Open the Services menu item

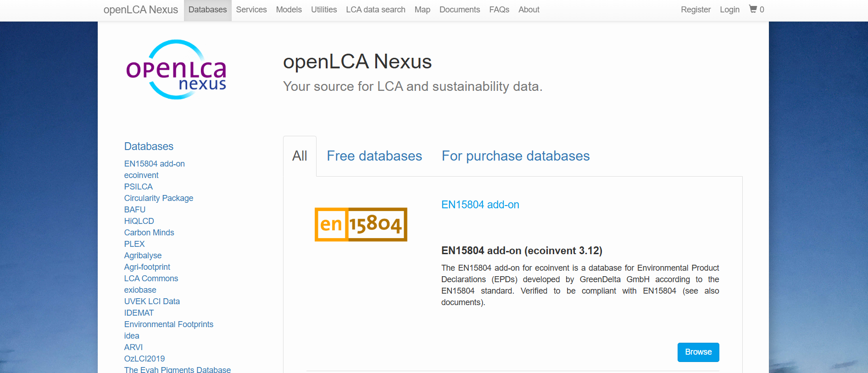tap(251, 10)
